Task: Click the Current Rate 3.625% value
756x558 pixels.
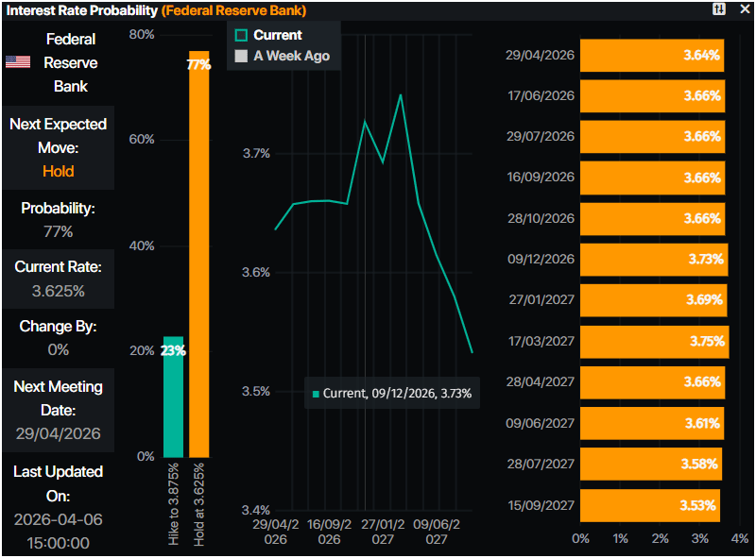Action: 58,291
